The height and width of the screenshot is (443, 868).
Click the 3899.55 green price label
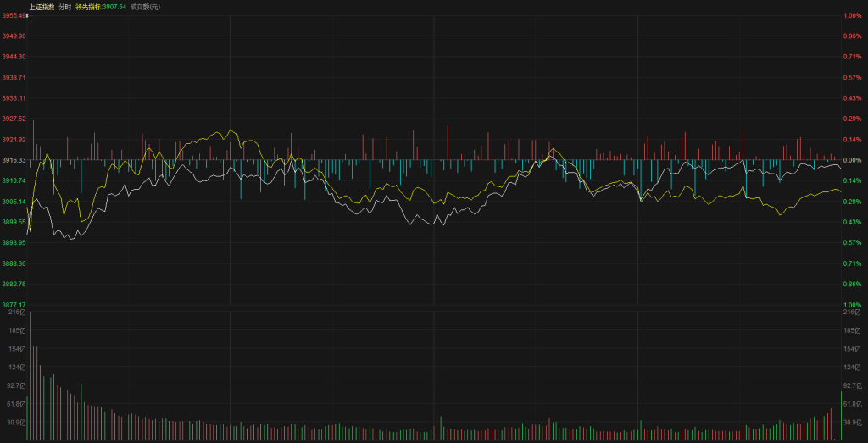click(x=14, y=222)
